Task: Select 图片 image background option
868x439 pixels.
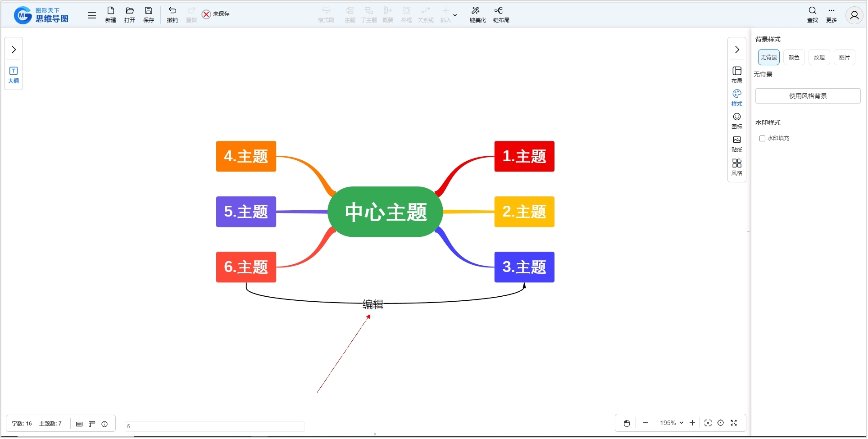Action: pos(844,58)
